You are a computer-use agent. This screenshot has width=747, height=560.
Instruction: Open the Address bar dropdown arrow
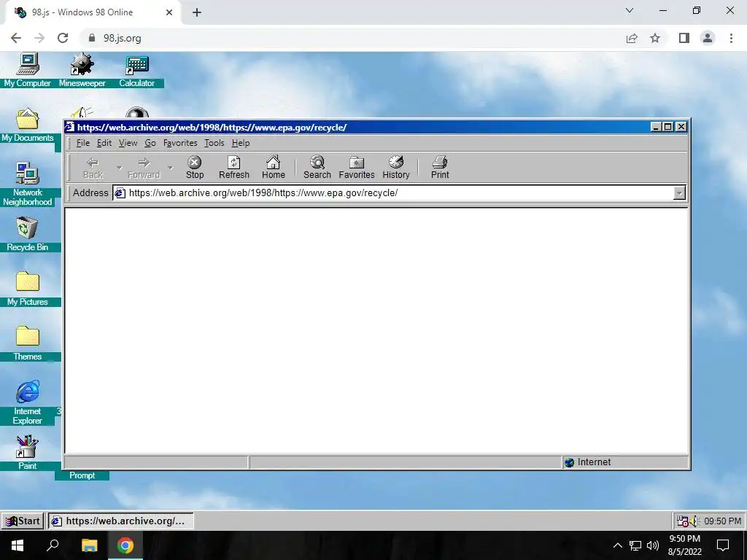[x=679, y=192]
